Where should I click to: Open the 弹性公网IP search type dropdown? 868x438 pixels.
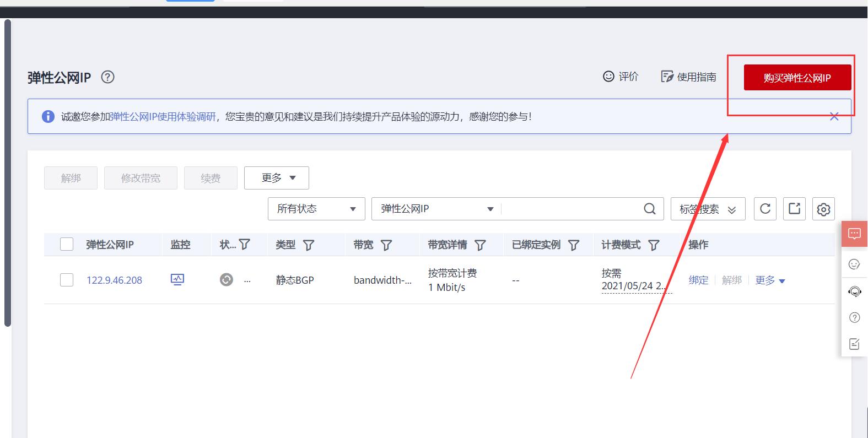pyautogui.click(x=436, y=209)
